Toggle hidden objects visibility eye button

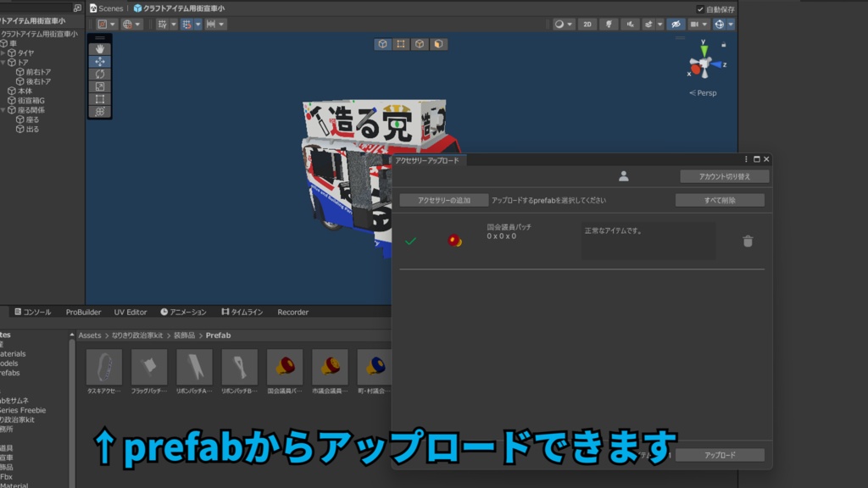point(676,25)
